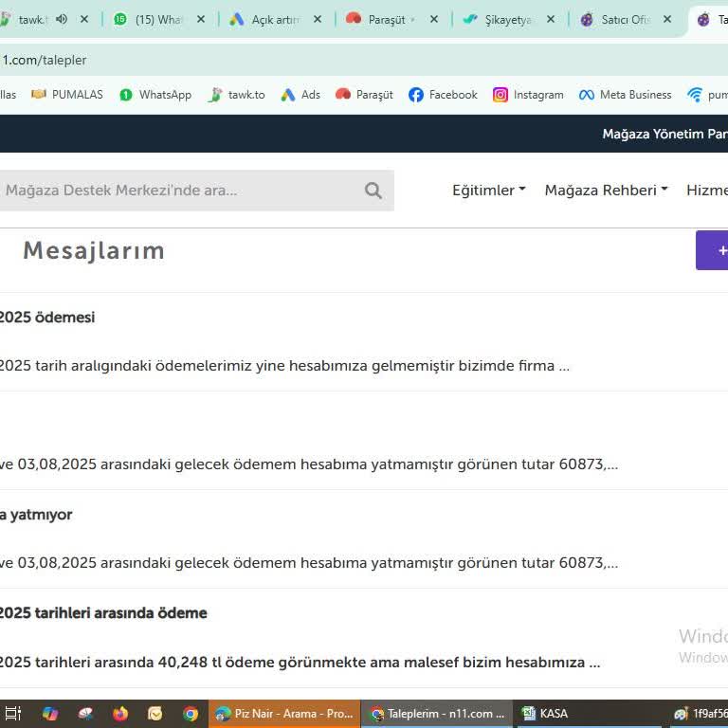Open the WhatsApp bookmark
This screenshot has height=728, width=728.
click(155, 95)
